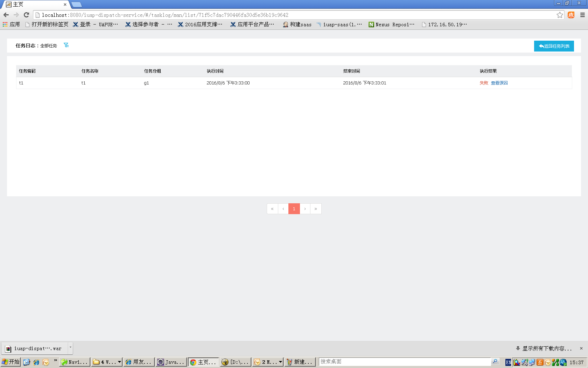This screenshot has height=368, width=588.
Task: Close the downloads bar
Action: click(581, 348)
